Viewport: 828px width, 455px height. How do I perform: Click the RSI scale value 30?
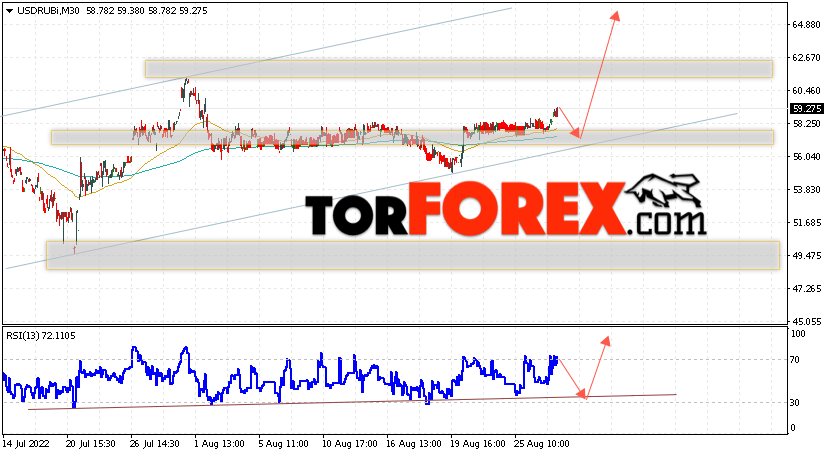[x=795, y=403]
